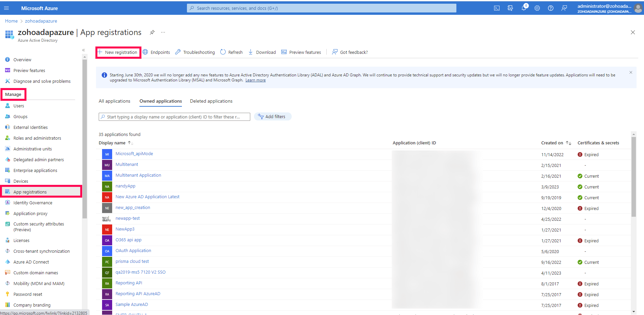Close the App registrations blade
Screen dimensions: 644x315
click(633, 32)
